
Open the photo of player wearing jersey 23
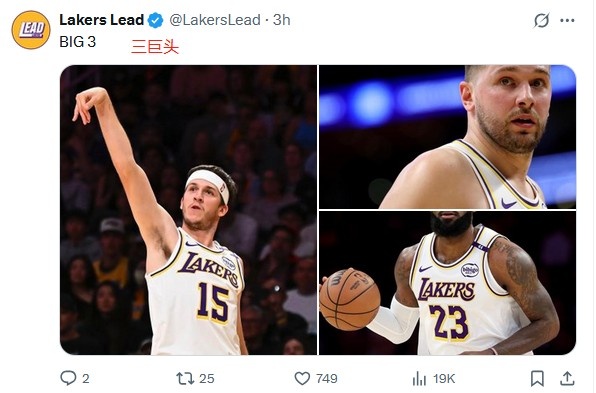point(447,283)
